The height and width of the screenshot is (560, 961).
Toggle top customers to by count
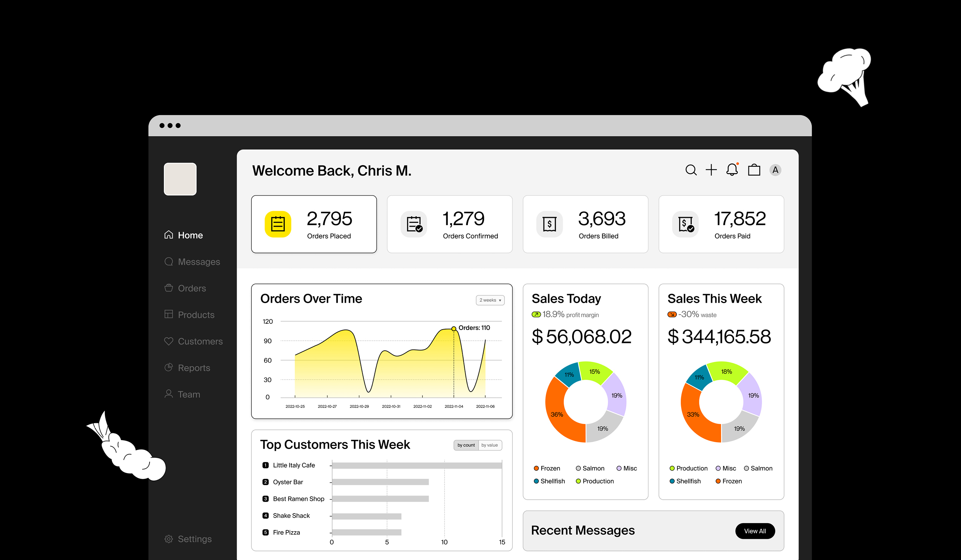pos(466,445)
